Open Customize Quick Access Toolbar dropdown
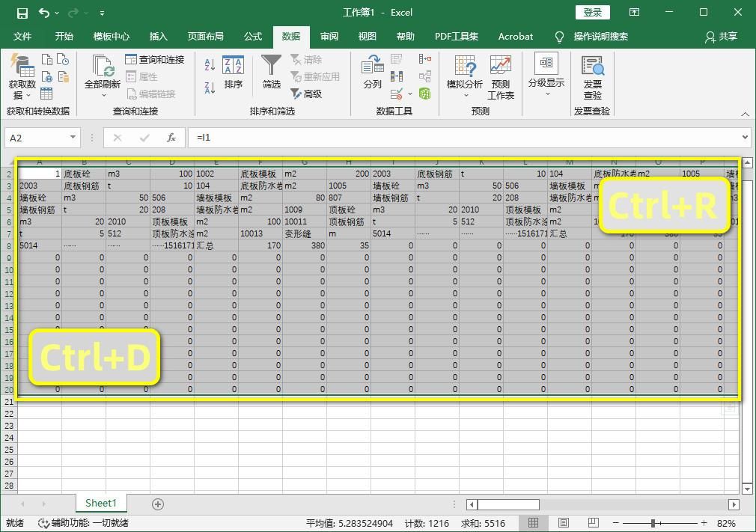The width and height of the screenshot is (756, 532). coord(103,13)
